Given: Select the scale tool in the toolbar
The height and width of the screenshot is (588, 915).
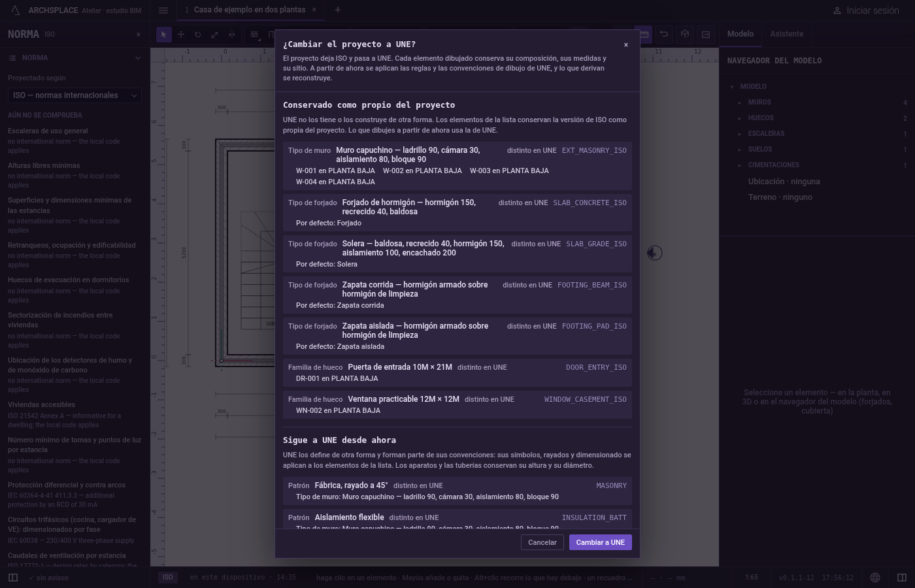Looking at the screenshot, I should click(x=215, y=35).
